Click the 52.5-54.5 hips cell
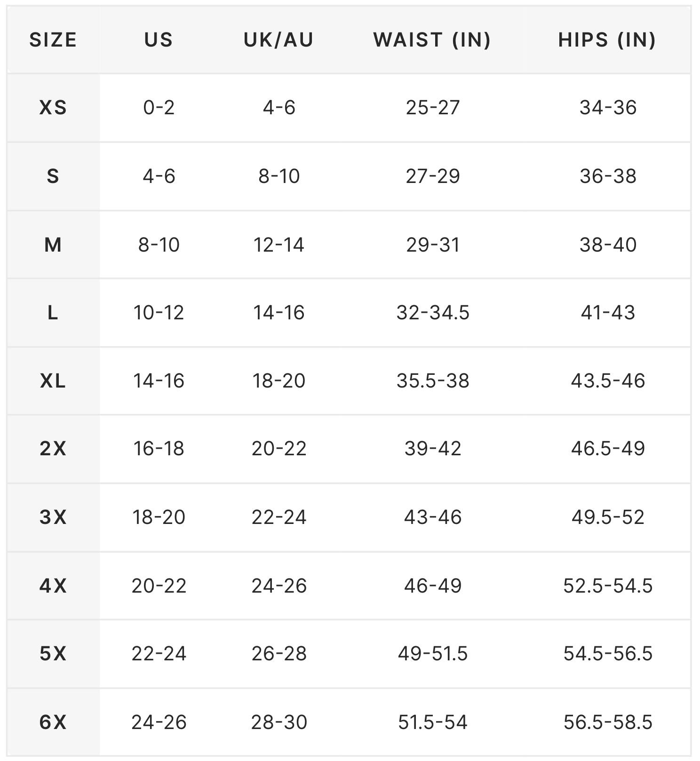 click(608, 586)
